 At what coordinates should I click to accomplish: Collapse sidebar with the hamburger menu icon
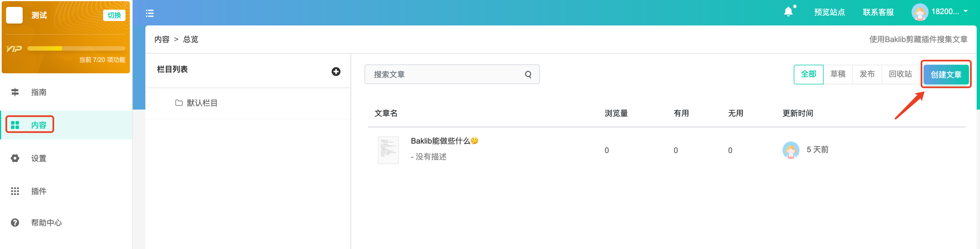(x=150, y=13)
